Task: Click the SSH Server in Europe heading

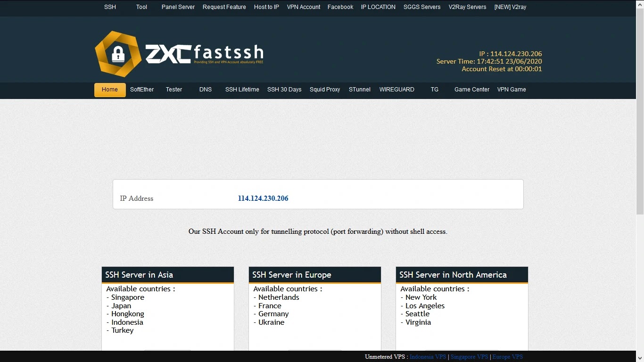Action: tap(292, 275)
